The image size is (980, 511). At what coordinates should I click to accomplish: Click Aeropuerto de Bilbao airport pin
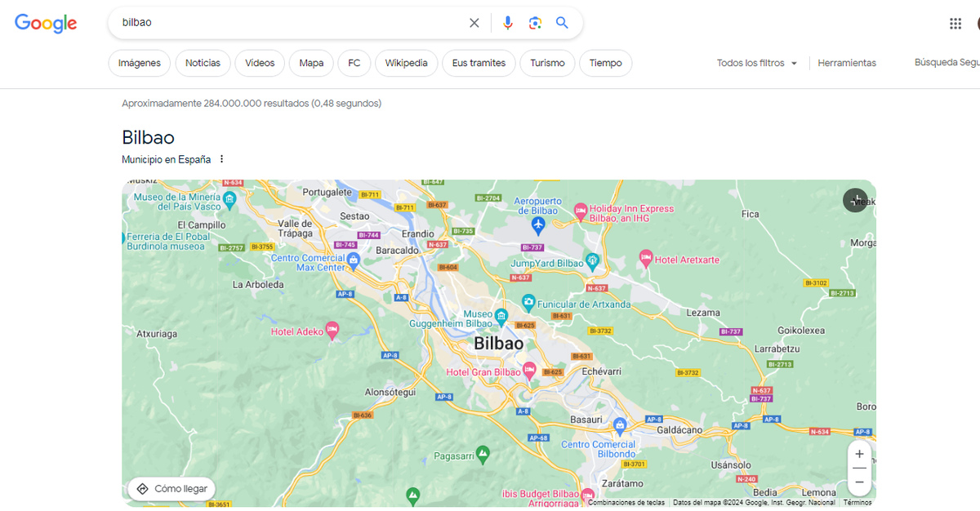[538, 224]
